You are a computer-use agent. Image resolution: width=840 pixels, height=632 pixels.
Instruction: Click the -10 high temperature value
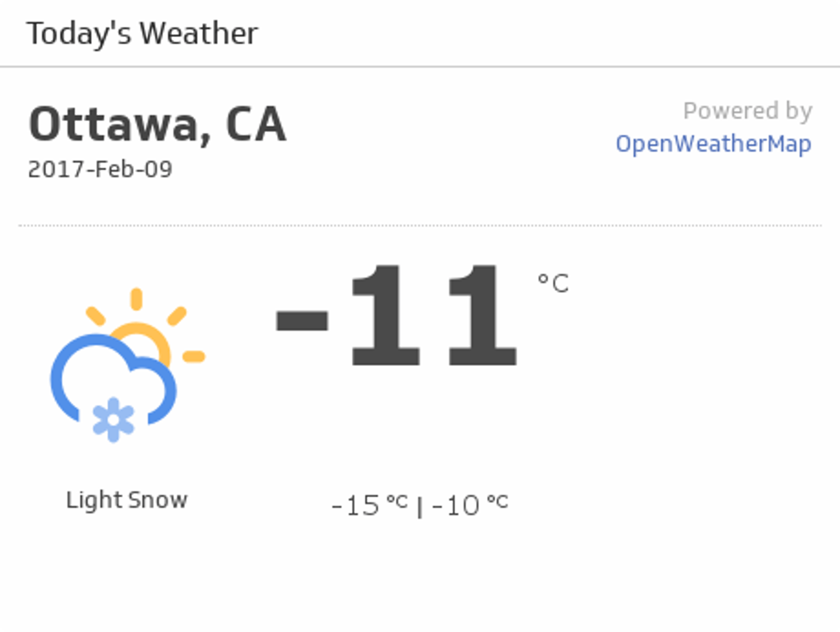(456, 506)
